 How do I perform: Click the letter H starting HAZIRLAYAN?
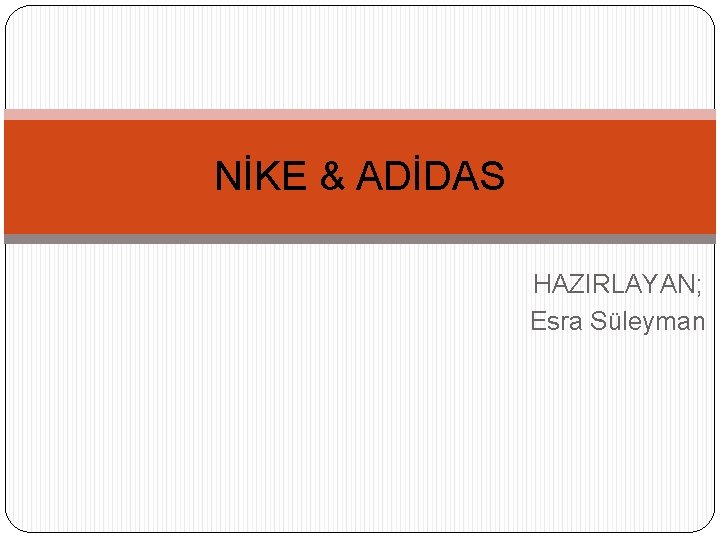pos(542,284)
